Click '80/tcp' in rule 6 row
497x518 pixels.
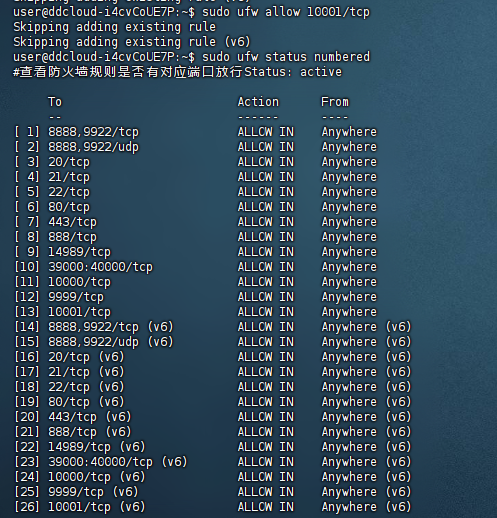tap(69, 207)
